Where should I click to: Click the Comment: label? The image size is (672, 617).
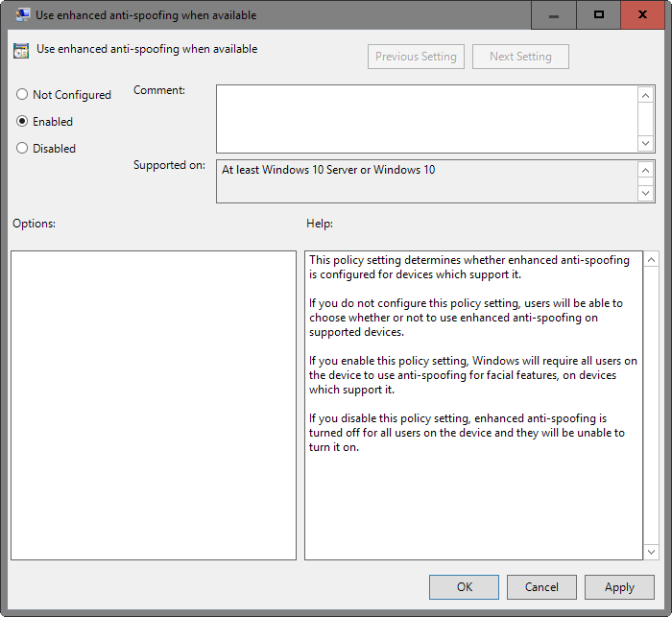pyautogui.click(x=159, y=90)
